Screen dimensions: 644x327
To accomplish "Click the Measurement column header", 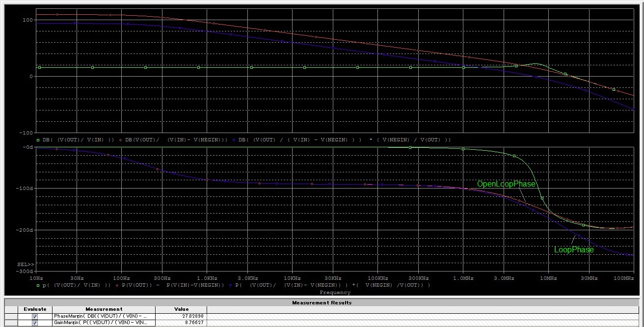I will click(x=104, y=309).
